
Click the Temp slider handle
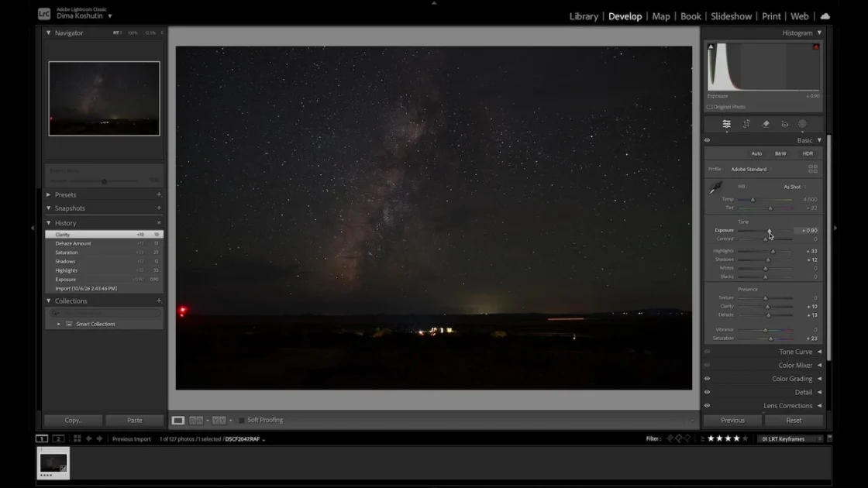(753, 200)
